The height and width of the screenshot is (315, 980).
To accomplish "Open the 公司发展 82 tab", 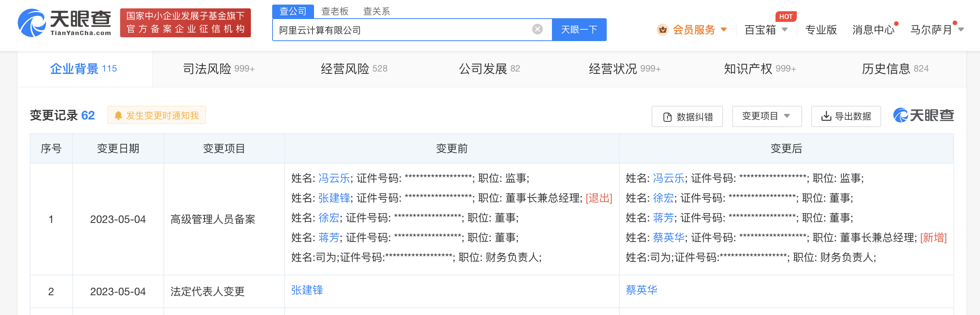I will pyautogui.click(x=489, y=68).
